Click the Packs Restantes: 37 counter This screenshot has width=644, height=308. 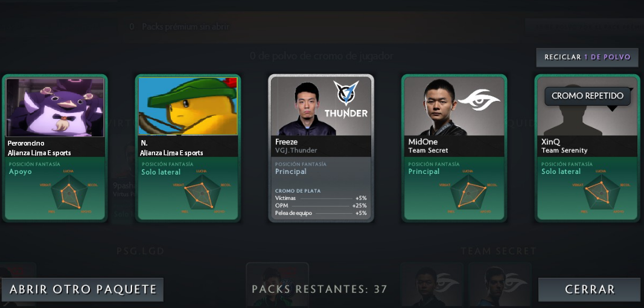pos(319,289)
